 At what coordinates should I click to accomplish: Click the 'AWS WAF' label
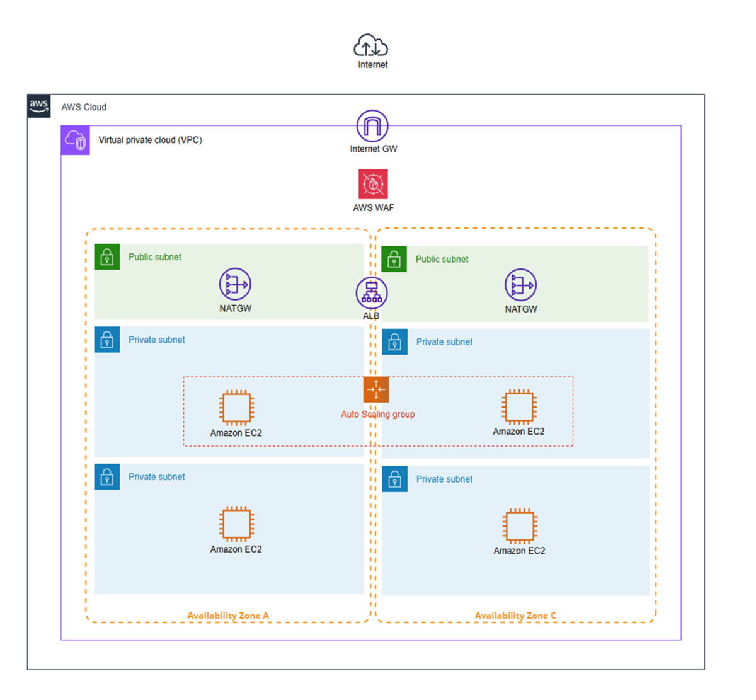click(374, 208)
